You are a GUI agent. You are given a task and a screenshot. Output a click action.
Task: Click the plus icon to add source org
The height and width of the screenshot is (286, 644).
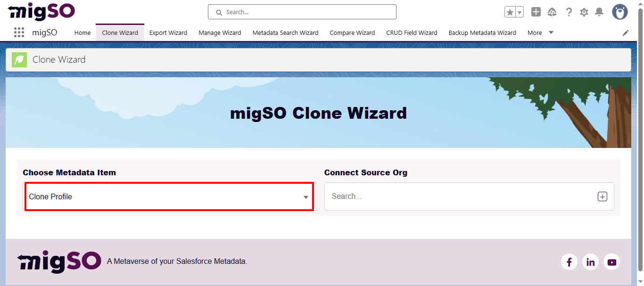click(603, 196)
